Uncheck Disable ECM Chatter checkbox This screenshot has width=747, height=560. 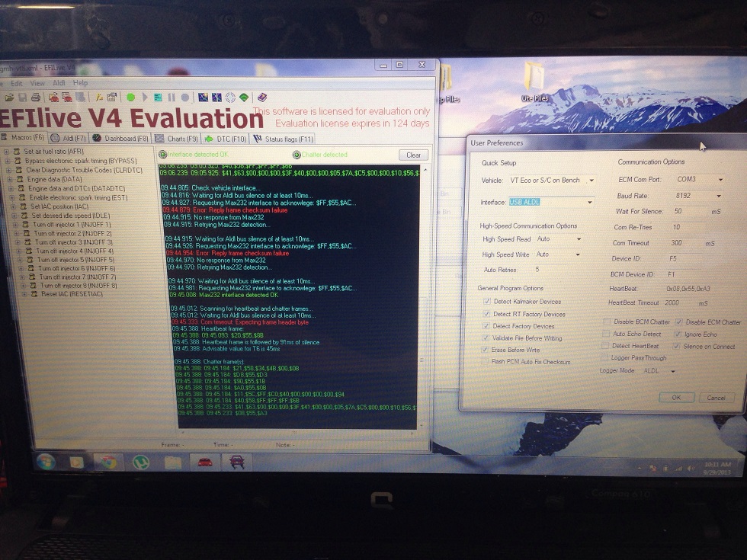679,322
